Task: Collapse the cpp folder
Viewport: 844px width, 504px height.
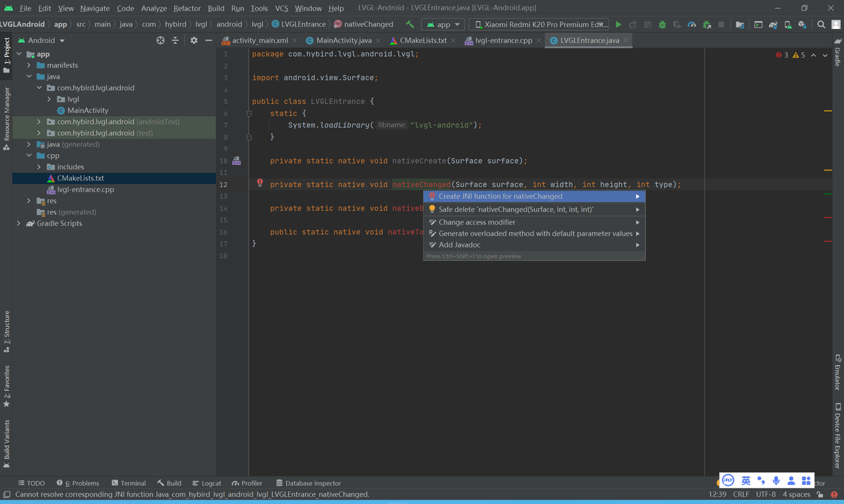Action: tap(29, 155)
